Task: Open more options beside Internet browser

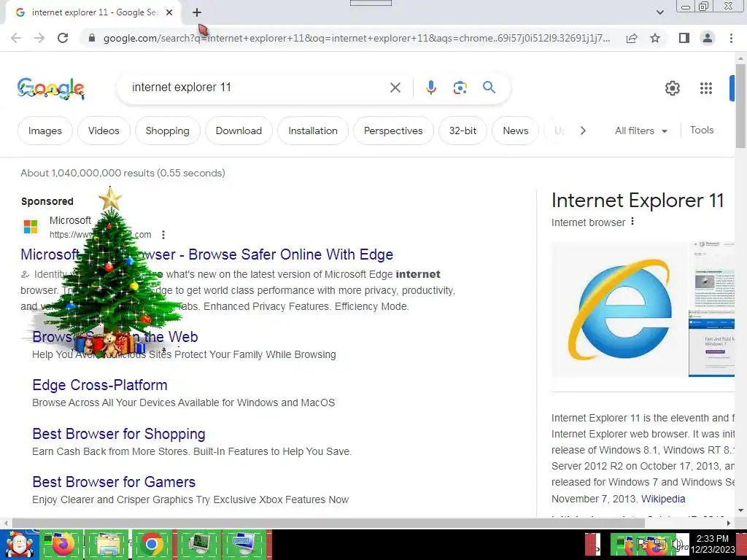Action: (632, 222)
